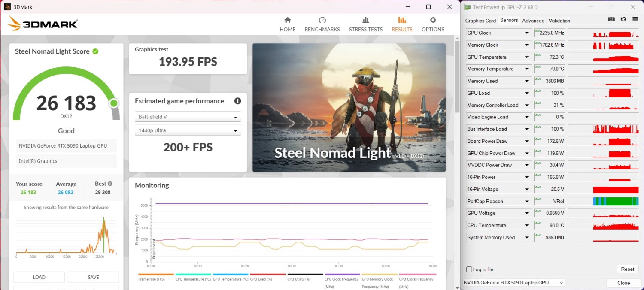Enable Log to file checkbox
The width and height of the screenshot is (644, 290).
(469, 269)
